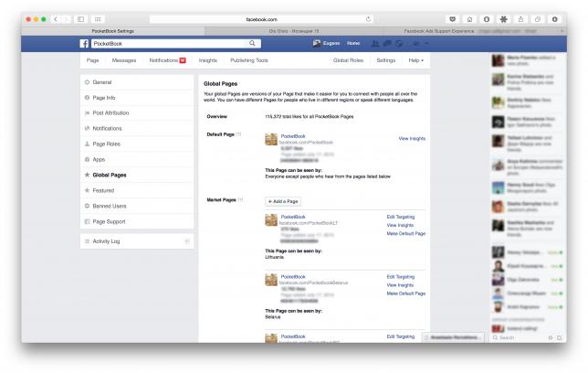Image resolution: width=588 pixels, height=373 pixels.
Task: Switch to the Page tab
Action: pyautogui.click(x=92, y=60)
